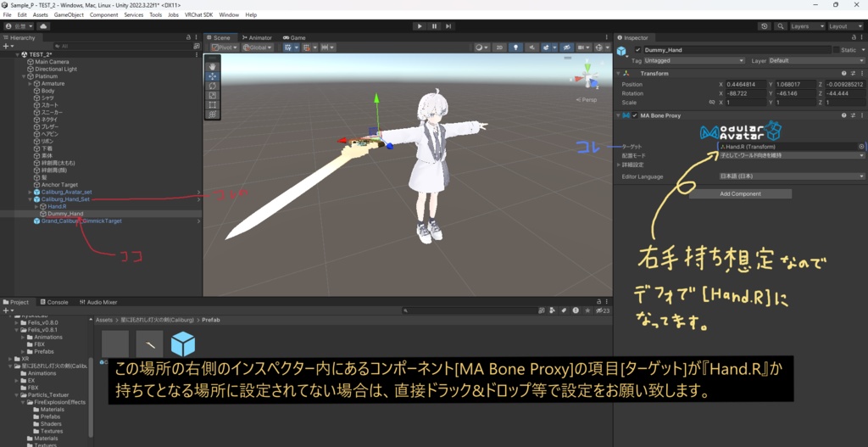868x447 pixels.
Task: Select the Scale tool in Scene toolbar
Action: 212,95
